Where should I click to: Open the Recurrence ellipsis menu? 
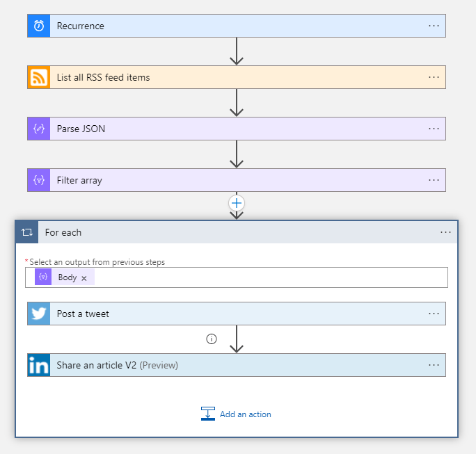[434, 26]
